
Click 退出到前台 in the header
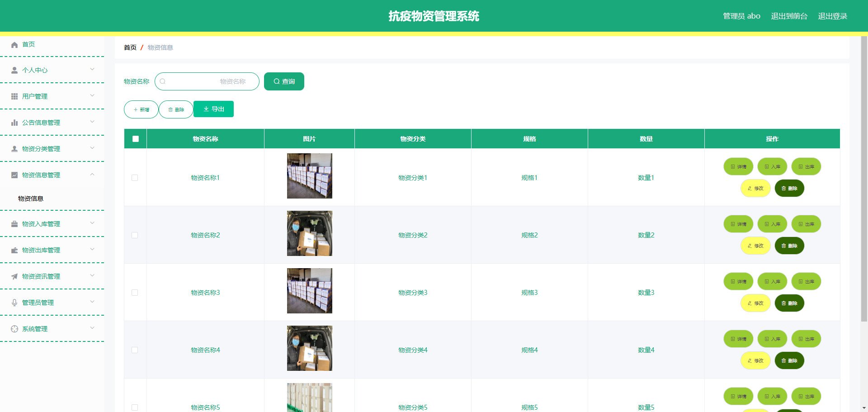[789, 16]
